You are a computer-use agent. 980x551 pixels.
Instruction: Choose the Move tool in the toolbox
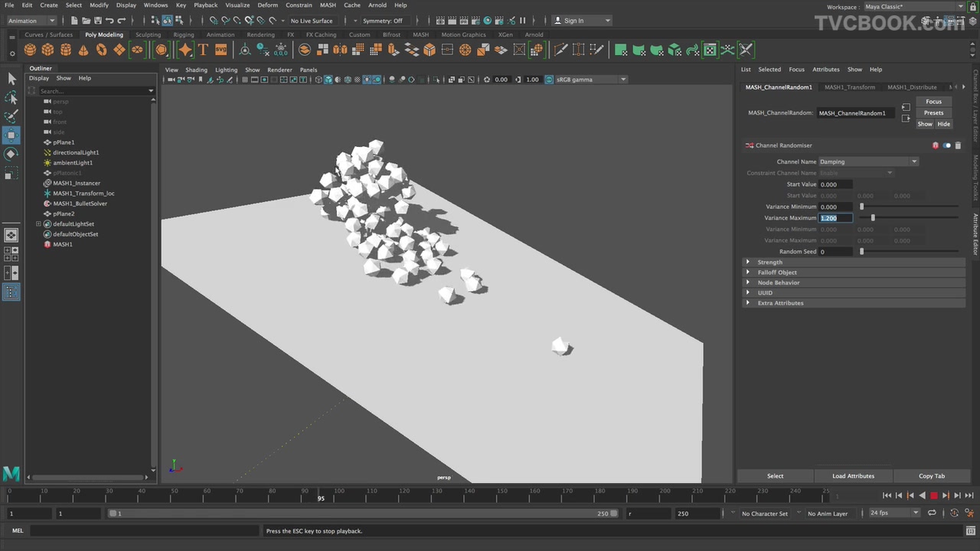(x=11, y=135)
